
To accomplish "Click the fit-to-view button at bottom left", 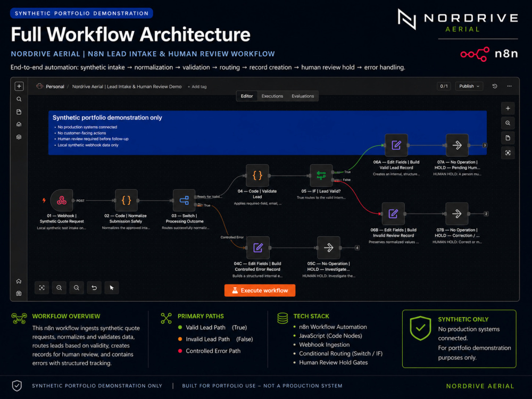I will click(x=41, y=288).
